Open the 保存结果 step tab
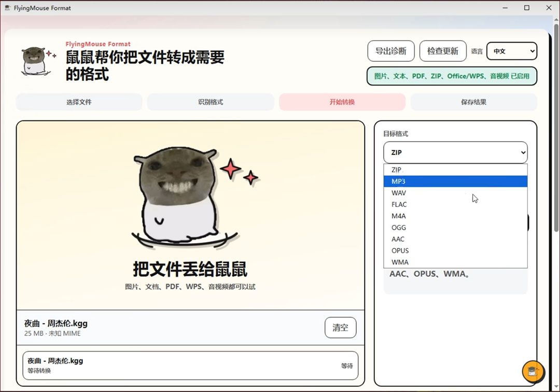This screenshot has height=392, width=560. point(473,102)
